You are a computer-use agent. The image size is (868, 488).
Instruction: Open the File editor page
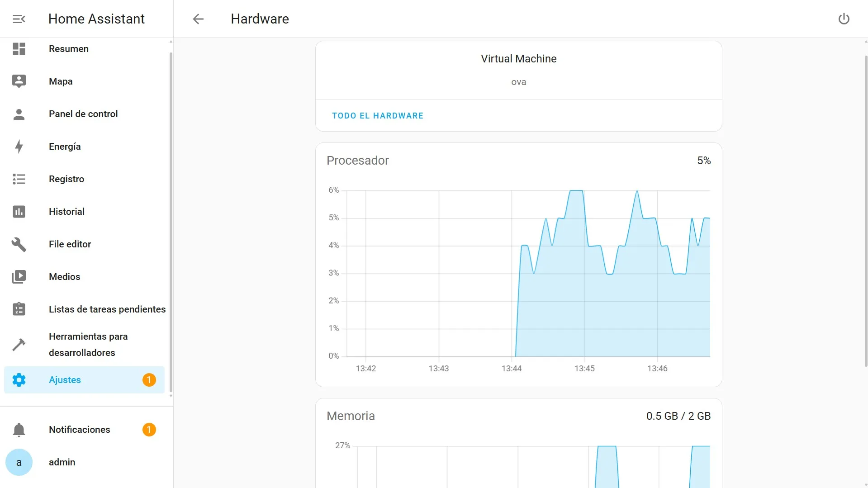(84, 244)
